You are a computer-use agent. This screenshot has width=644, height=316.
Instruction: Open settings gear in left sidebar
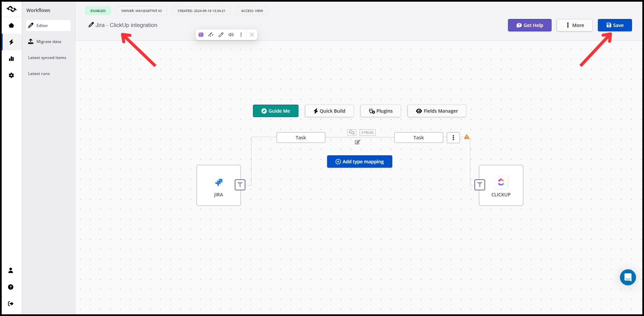tap(11, 75)
